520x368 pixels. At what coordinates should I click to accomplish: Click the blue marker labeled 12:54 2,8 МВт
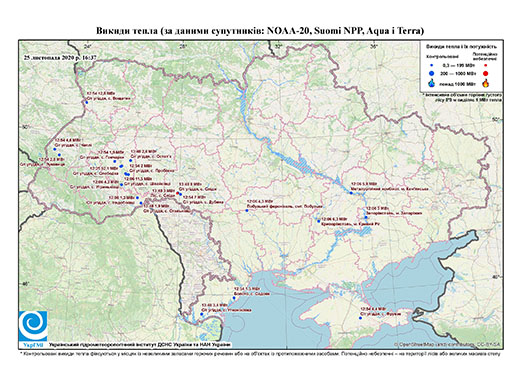pyautogui.click(x=59, y=155)
